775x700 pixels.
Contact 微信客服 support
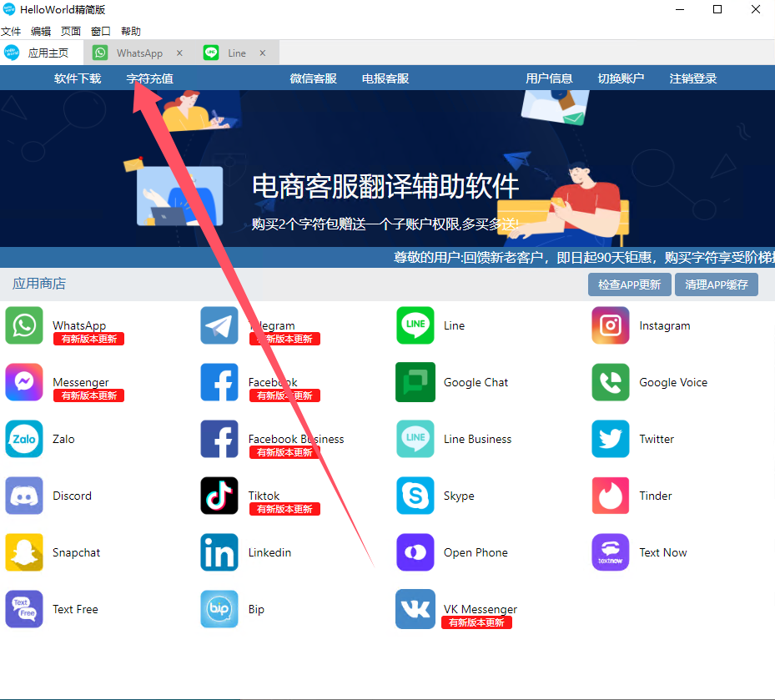click(x=314, y=78)
